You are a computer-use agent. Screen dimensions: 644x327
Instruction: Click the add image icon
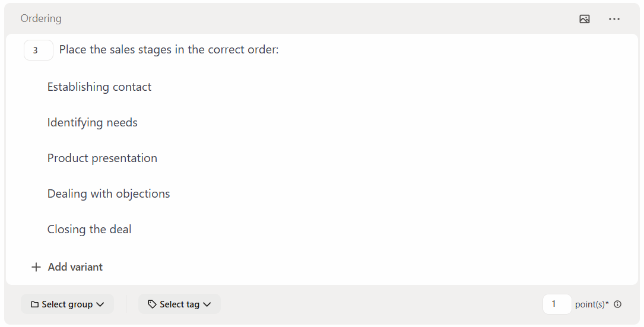(x=585, y=19)
